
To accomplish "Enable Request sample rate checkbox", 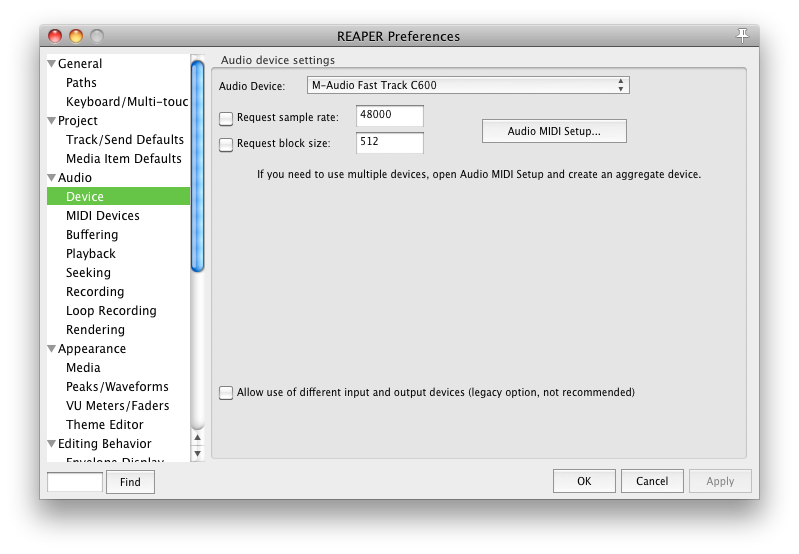I will coord(226,118).
